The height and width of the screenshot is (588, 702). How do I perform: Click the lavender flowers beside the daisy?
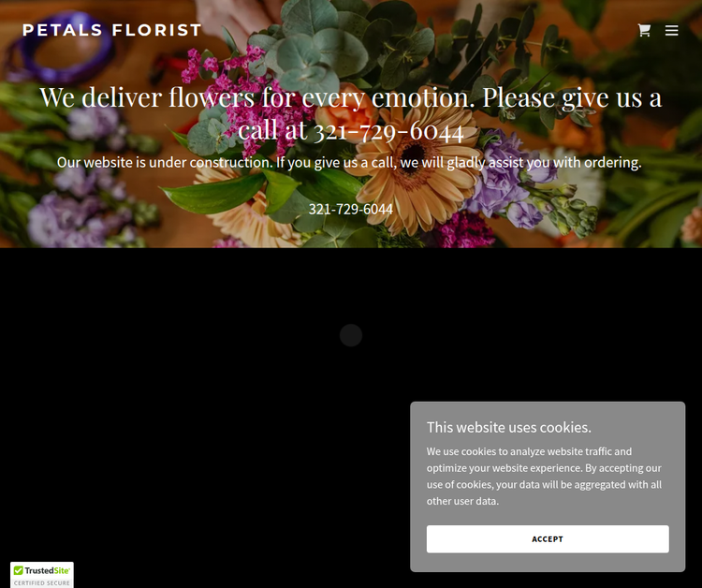click(x=508, y=179)
